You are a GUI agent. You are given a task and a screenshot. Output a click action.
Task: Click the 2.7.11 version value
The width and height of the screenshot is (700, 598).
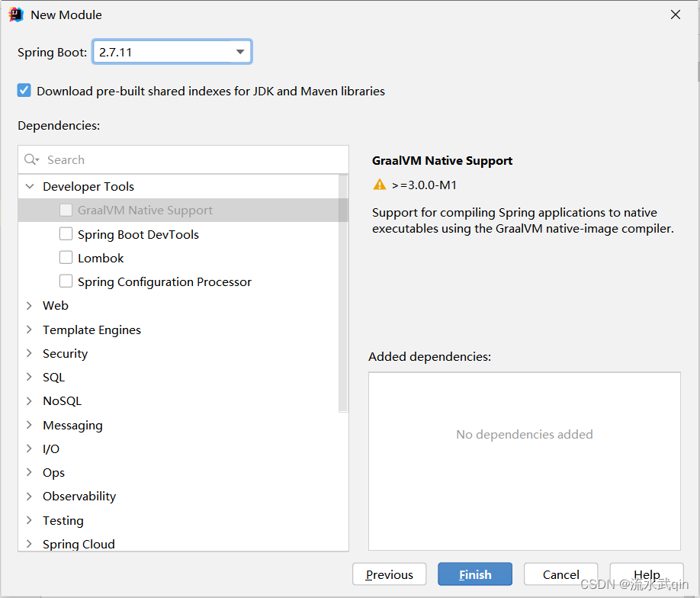coord(116,53)
